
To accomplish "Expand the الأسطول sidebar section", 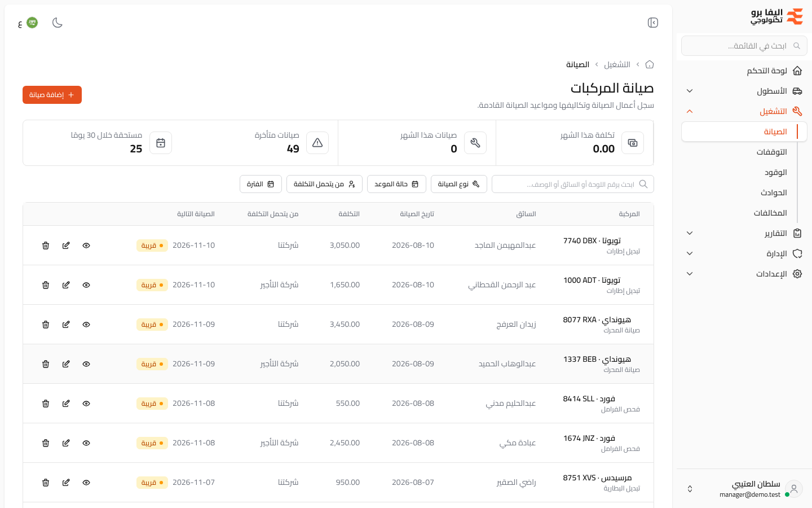I will [x=744, y=91].
